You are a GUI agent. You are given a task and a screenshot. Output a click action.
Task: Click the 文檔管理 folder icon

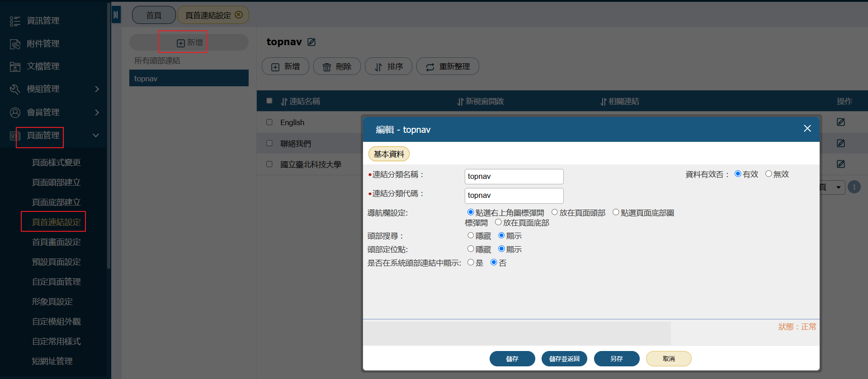pyautogui.click(x=15, y=66)
